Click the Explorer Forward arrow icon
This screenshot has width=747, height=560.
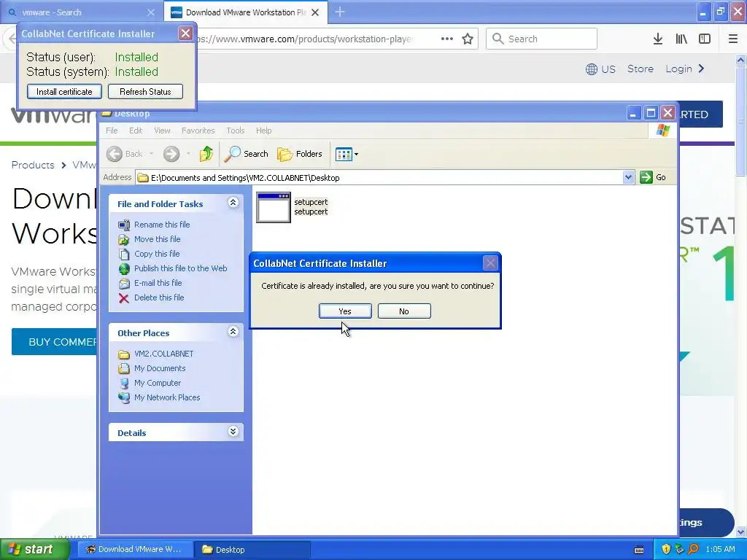click(x=171, y=154)
